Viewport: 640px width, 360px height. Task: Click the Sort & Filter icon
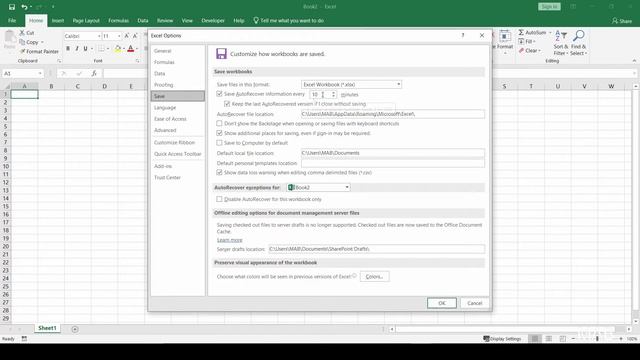[x=561, y=36]
